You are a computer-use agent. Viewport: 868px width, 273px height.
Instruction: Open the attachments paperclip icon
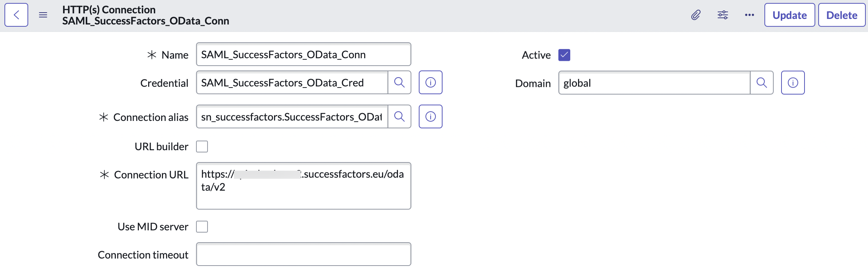696,15
